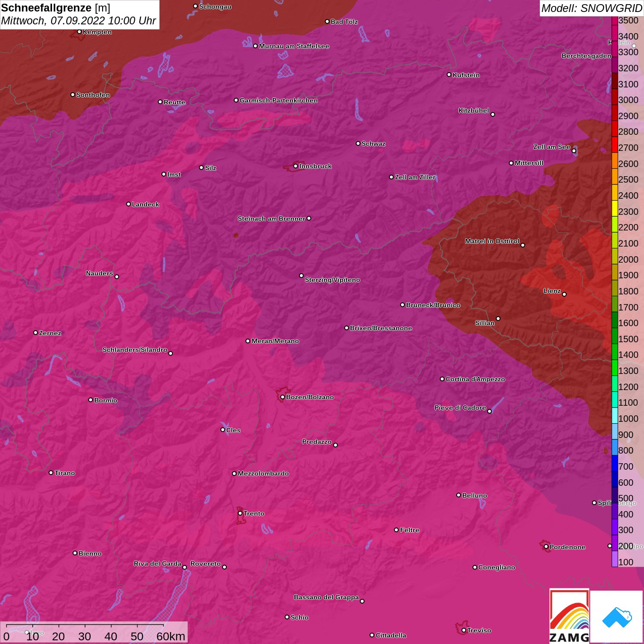Click the ZAMG rainbow logo

[x=569, y=616]
